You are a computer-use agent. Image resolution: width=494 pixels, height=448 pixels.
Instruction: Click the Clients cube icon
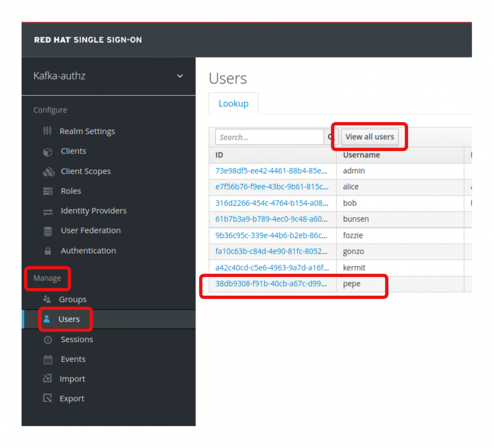[48, 151]
